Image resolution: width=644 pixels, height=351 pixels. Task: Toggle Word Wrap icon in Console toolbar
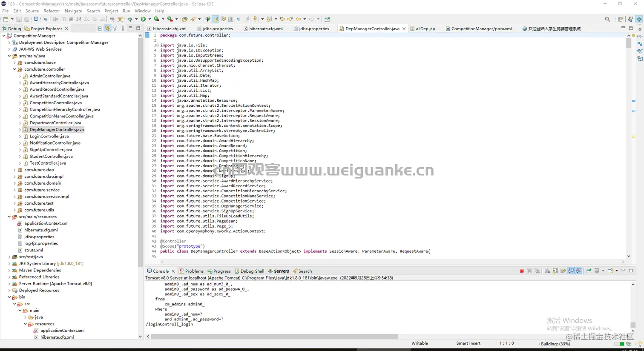pyautogui.click(x=563, y=271)
